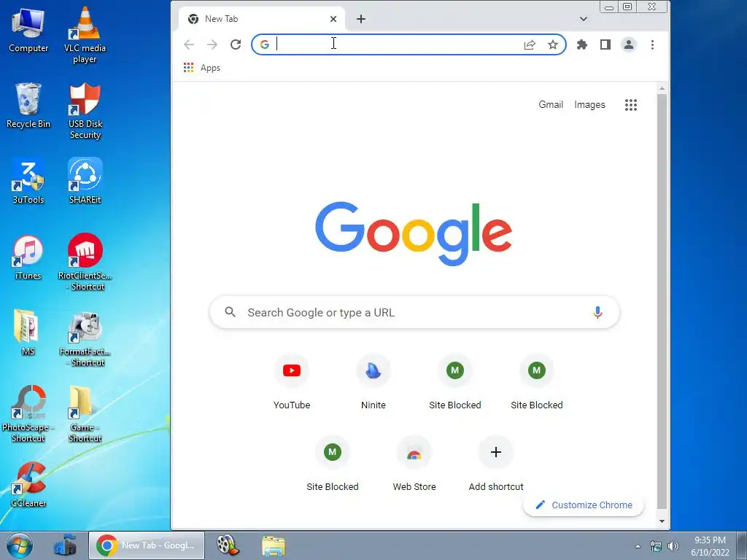The width and height of the screenshot is (747, 560).
Task: Click the Chrome forward arrow
Action: point(212,44)
